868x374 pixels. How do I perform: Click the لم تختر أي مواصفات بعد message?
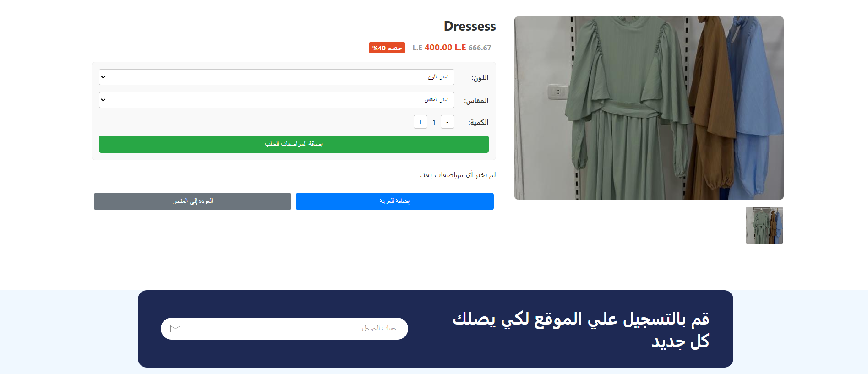[x=458, y=175]
